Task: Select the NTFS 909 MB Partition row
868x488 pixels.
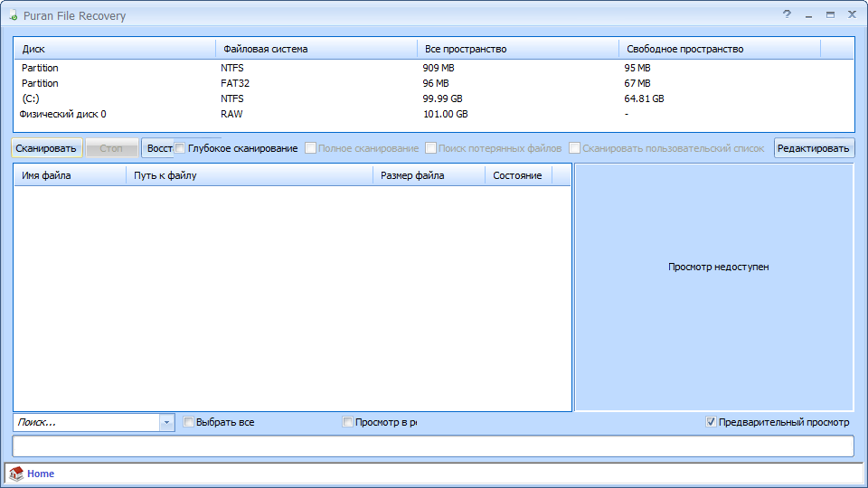Action: click(434, 68)
